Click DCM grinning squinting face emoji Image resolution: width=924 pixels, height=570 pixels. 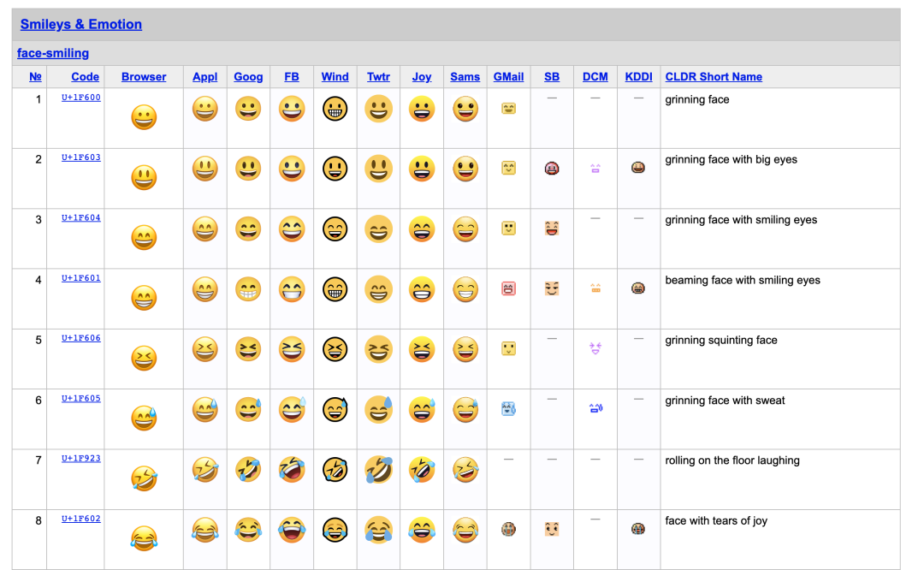(595, 348)
